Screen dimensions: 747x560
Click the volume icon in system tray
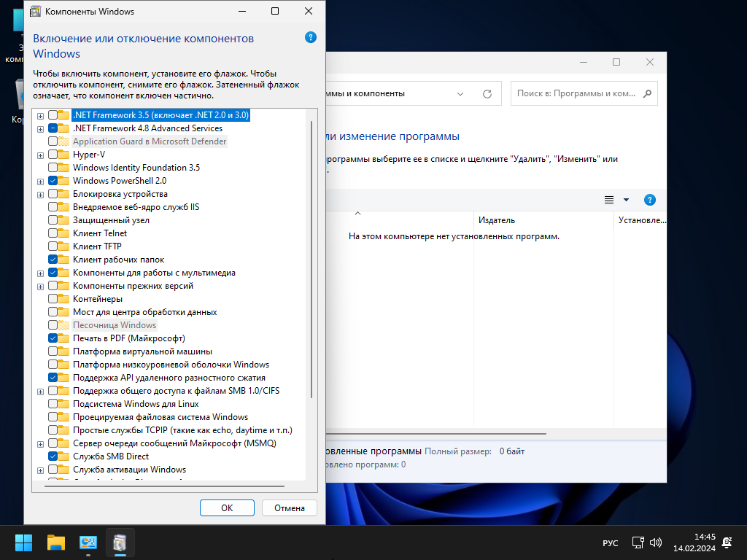655,542
